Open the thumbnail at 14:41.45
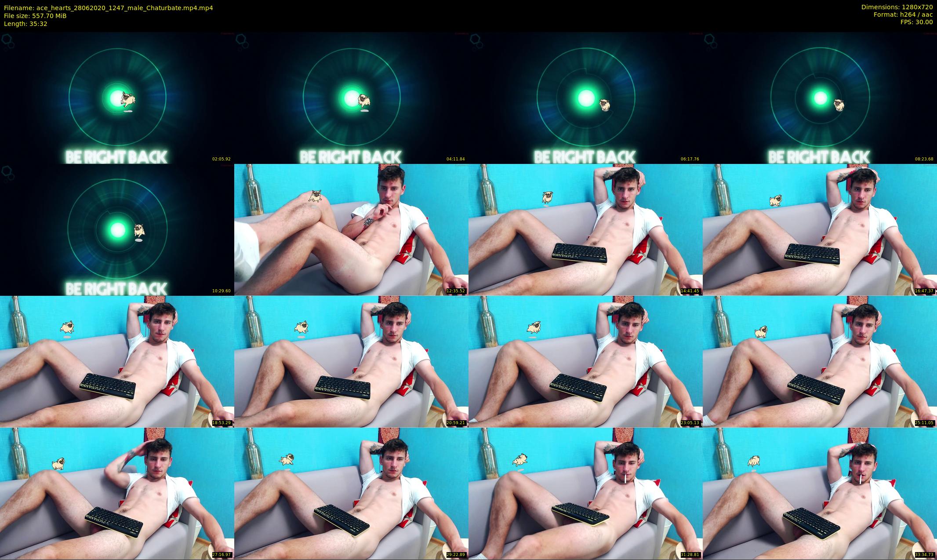The image size is (937, 560). [x=585, y=229]
